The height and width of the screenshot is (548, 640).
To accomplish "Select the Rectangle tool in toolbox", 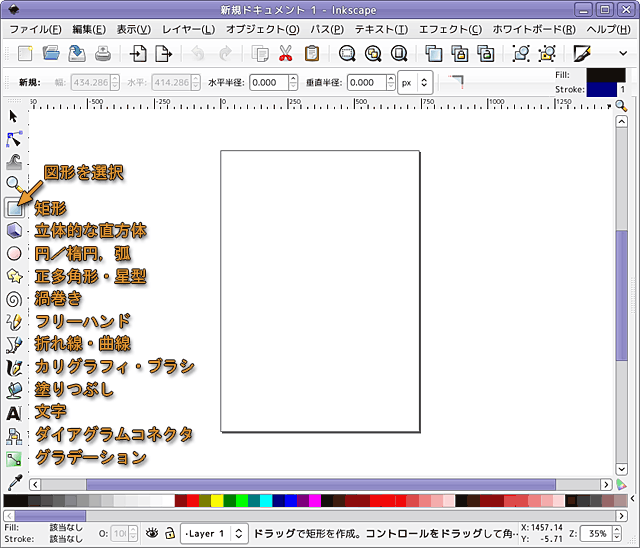I will click(15, 208).
